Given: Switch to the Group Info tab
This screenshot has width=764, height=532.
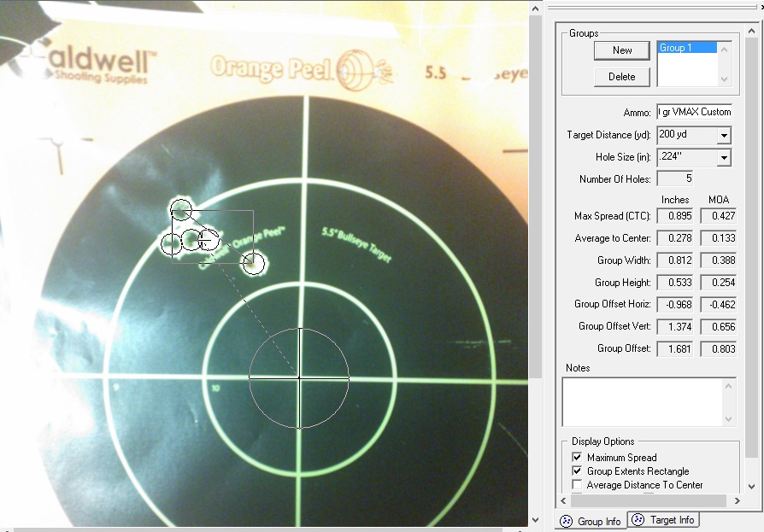Looking at the screenshot, I should tap(591, 521).
